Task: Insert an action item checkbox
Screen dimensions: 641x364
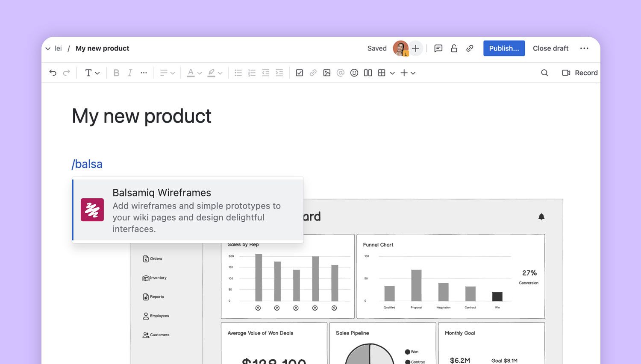Action: pyautogui.click(x=300, y=73)
